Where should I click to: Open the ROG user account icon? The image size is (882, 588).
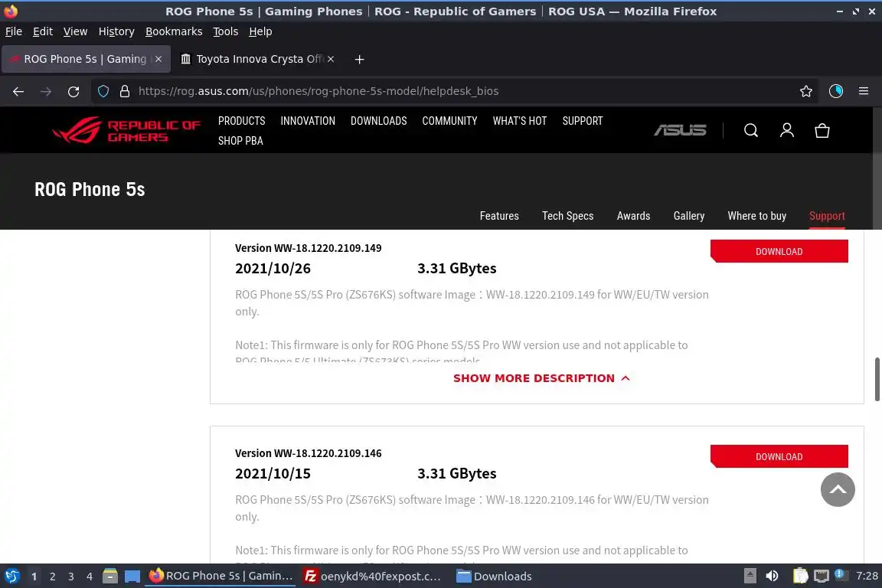pyautogui.click(x=786, y=131)
